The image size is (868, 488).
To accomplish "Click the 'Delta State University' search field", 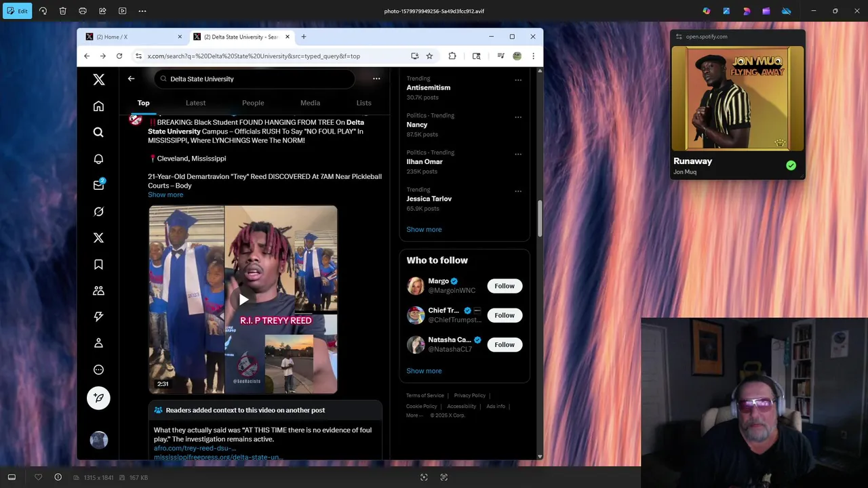I will (254, 79).
